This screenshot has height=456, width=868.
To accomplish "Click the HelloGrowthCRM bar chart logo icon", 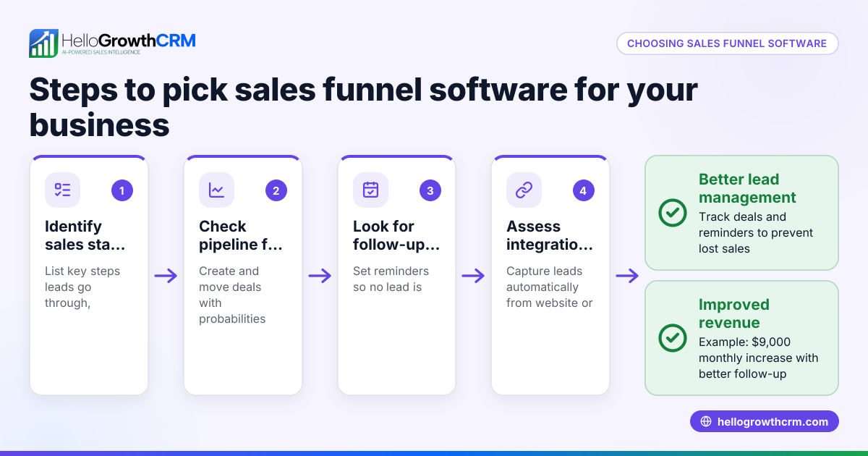I will pyautogui.click(x=43, y=43).
